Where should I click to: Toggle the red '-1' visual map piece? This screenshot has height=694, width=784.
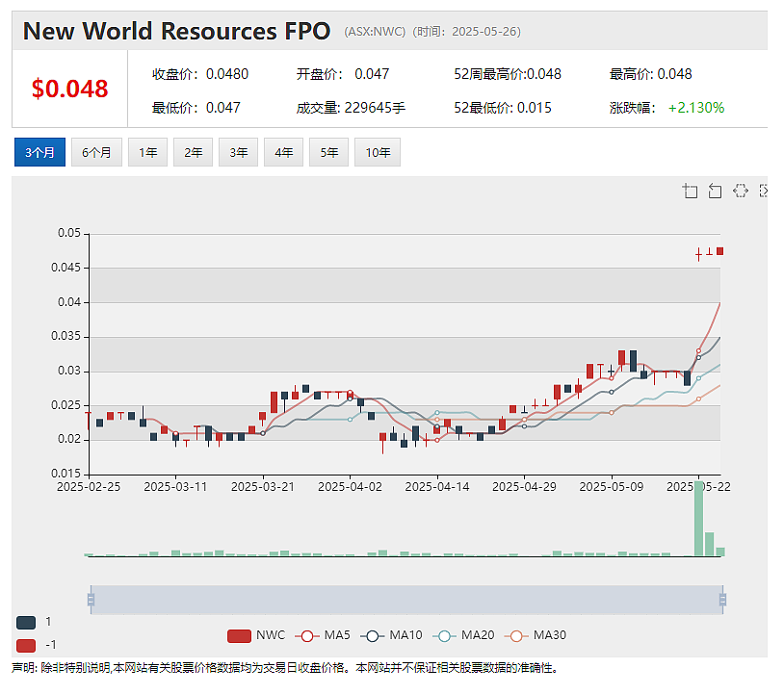[26, 646]
